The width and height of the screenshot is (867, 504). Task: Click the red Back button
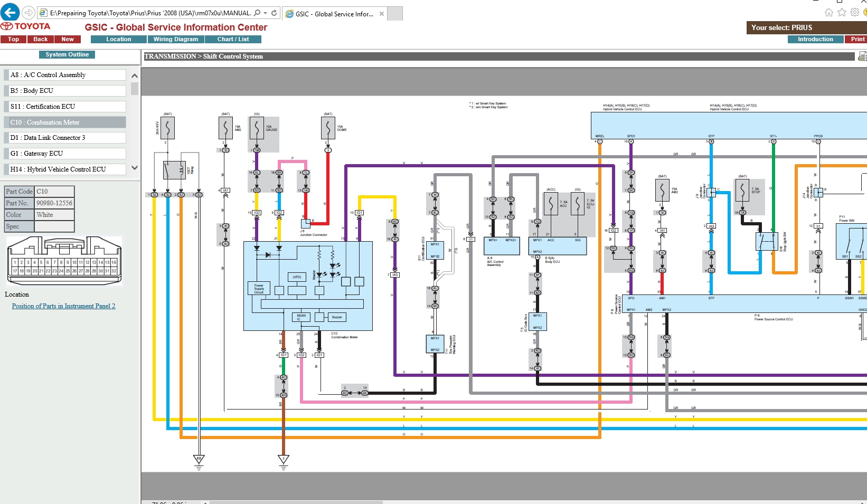41,39
